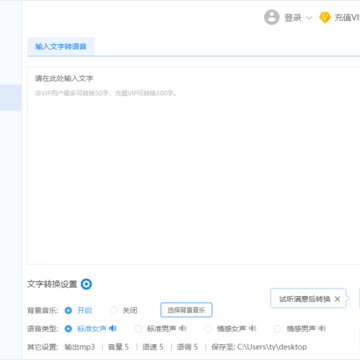
Task: Preview 标准女声 with its speaker icon
Action: [x=113, y=329]
